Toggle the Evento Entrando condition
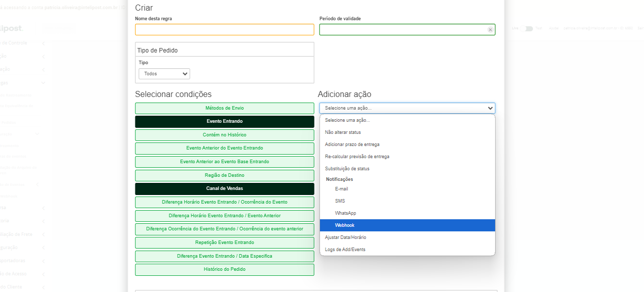 coord(225,122)
